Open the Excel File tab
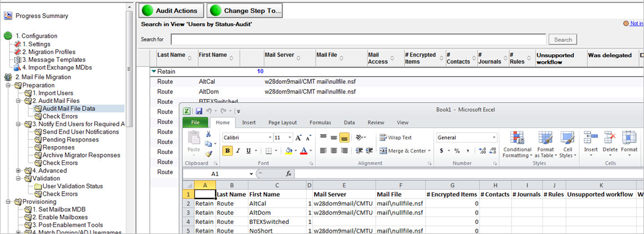This screenshot has width=644, height=234. [195, 122]
